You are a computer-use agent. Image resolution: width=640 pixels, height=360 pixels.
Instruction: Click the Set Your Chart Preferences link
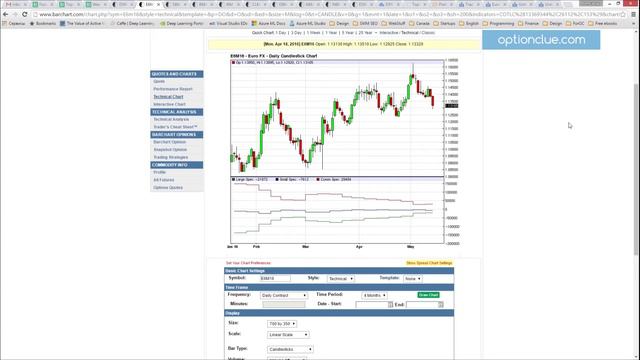tap(248, 263)
